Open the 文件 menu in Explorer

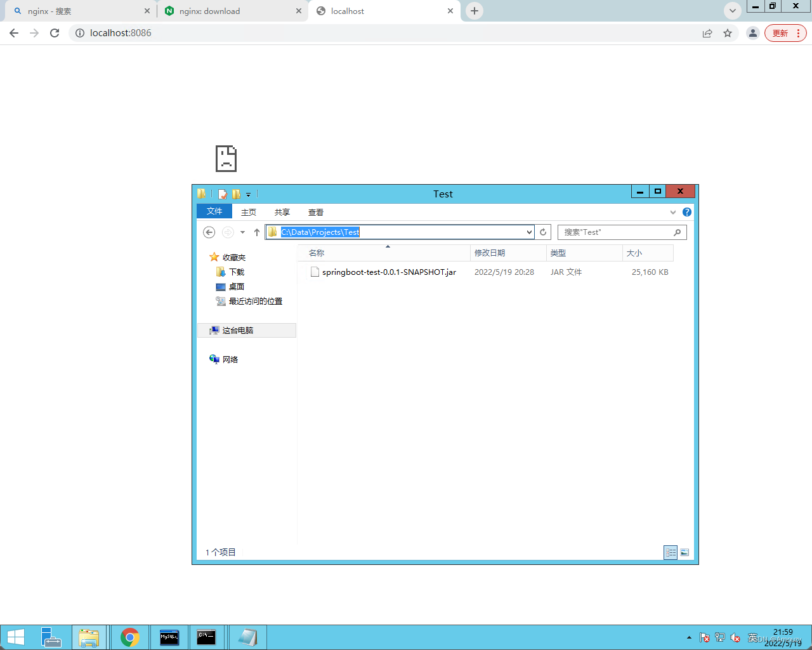pyautogui.click(x=214, y=211)
